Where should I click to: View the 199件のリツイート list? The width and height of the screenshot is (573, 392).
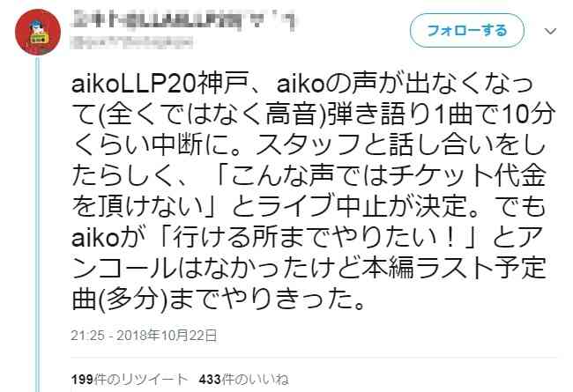point(130,380)
